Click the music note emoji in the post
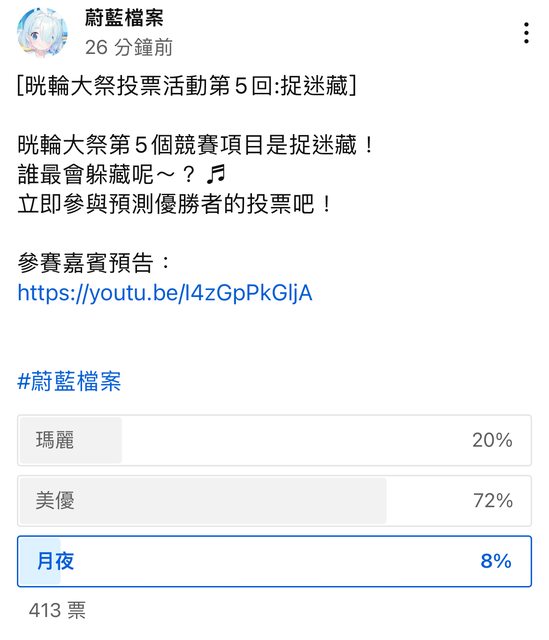The width and height of the screenshot is (549, 640). click(x=216, y=174)
